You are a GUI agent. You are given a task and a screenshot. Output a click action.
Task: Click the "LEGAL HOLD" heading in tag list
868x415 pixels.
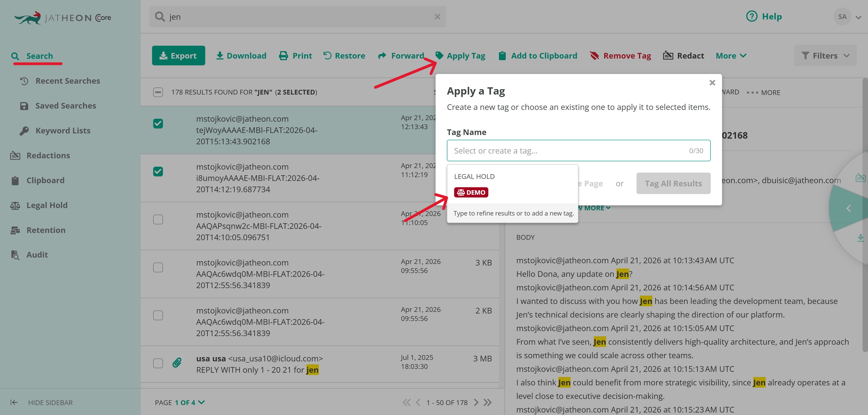pyautogui.click(x=475, y=176)
